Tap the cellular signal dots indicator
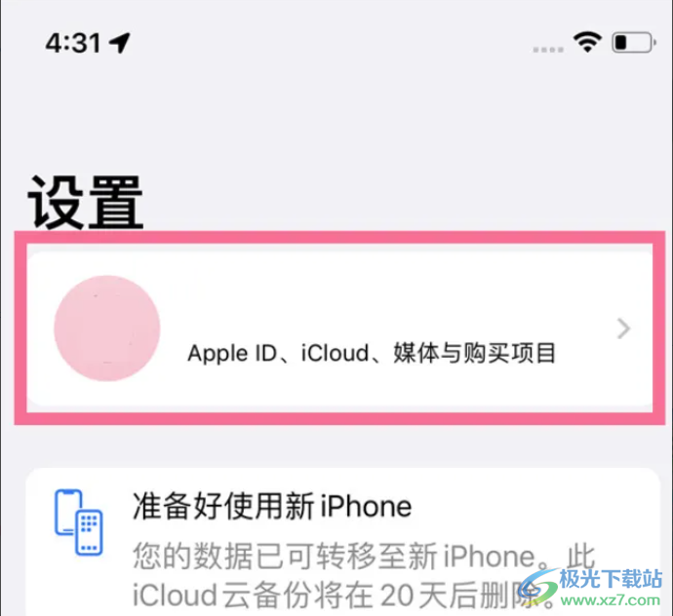Image resolution: width=673 pixels, height=616 pixels. [x=548, y=50]
